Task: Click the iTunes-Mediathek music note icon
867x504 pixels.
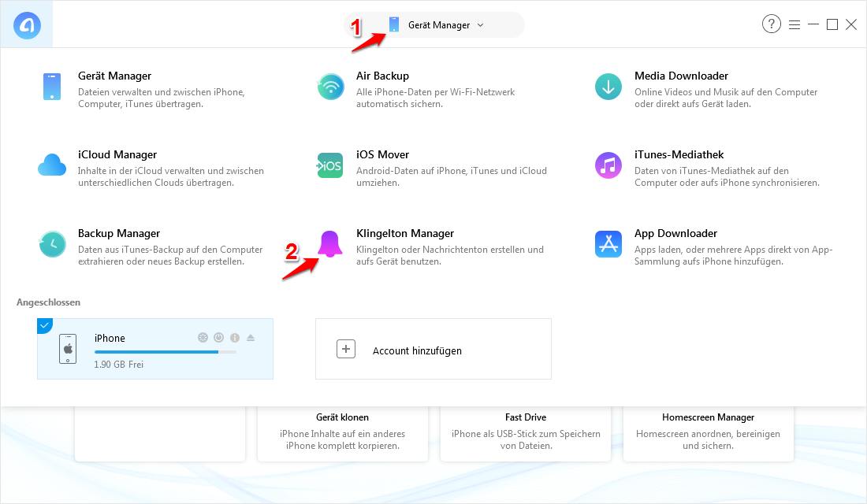Action: click(x=608, y=165)
